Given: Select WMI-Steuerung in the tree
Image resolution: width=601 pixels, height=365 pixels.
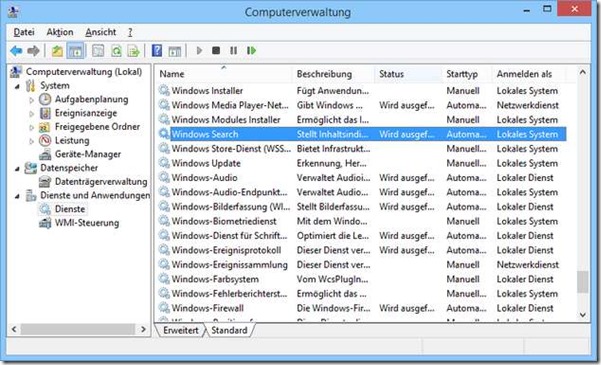Looking at the screenshot, I should tap(87, 223).
